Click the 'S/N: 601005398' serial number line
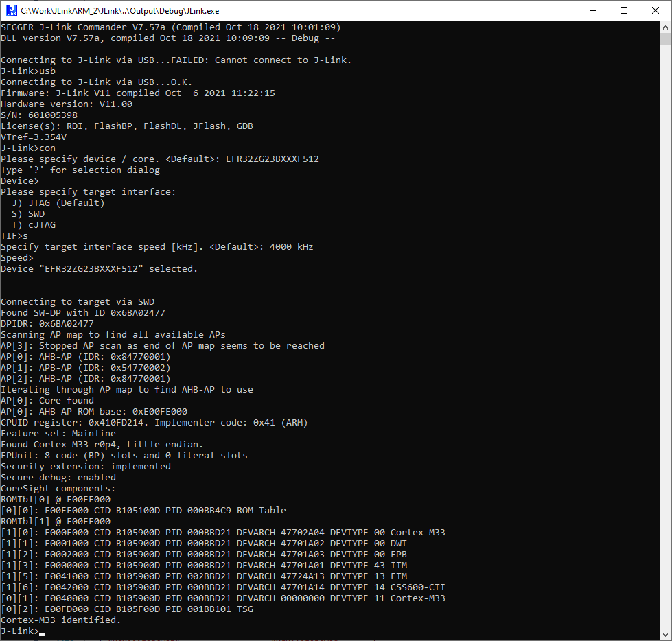 click(x=39, y=115)
